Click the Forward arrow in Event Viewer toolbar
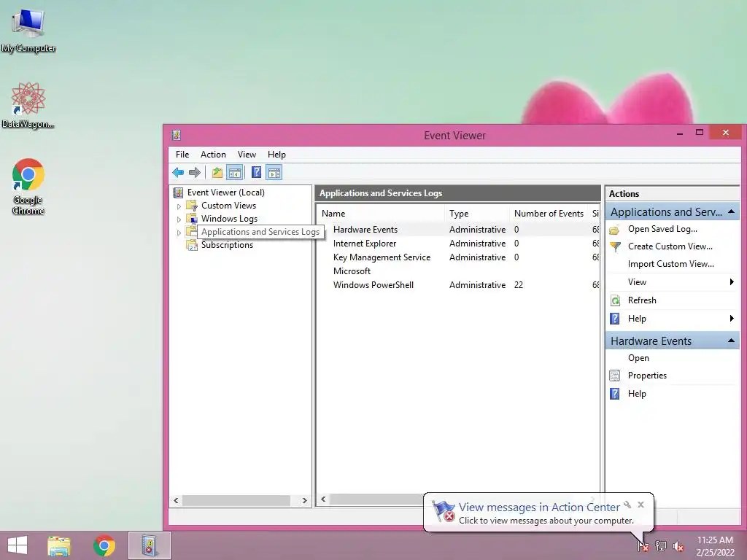747x560 pixels. point(194,172)
